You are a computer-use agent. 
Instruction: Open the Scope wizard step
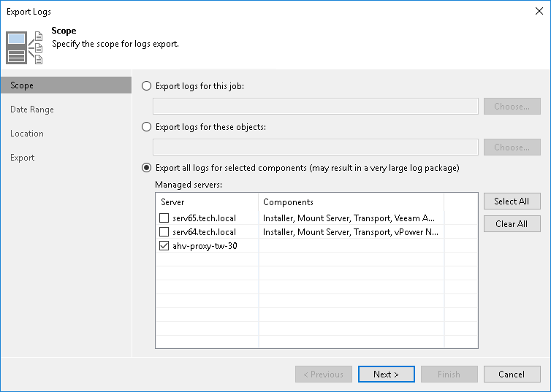[66, 85]
